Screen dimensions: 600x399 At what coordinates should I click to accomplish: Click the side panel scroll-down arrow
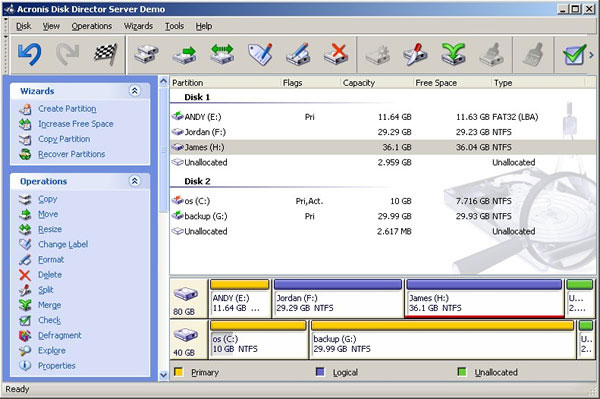[163, 375]
